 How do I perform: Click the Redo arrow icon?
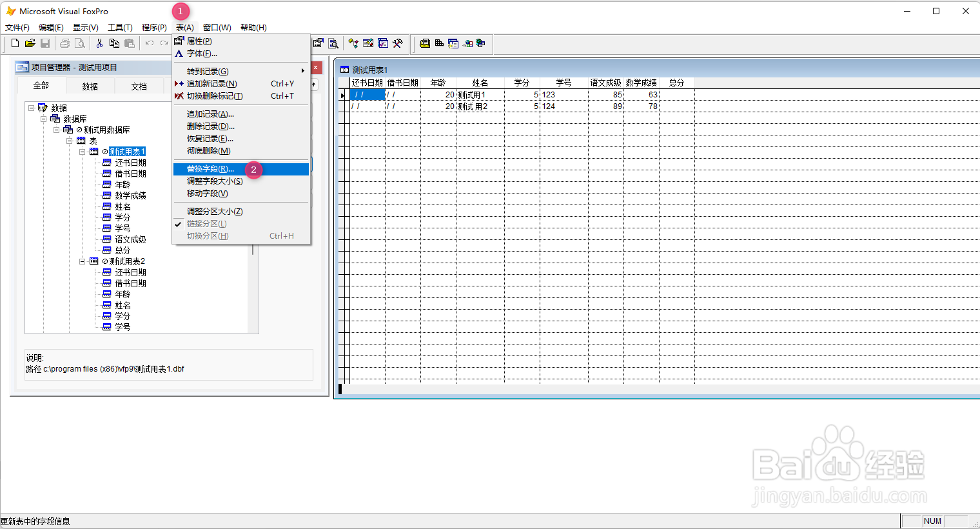point(164,43)
